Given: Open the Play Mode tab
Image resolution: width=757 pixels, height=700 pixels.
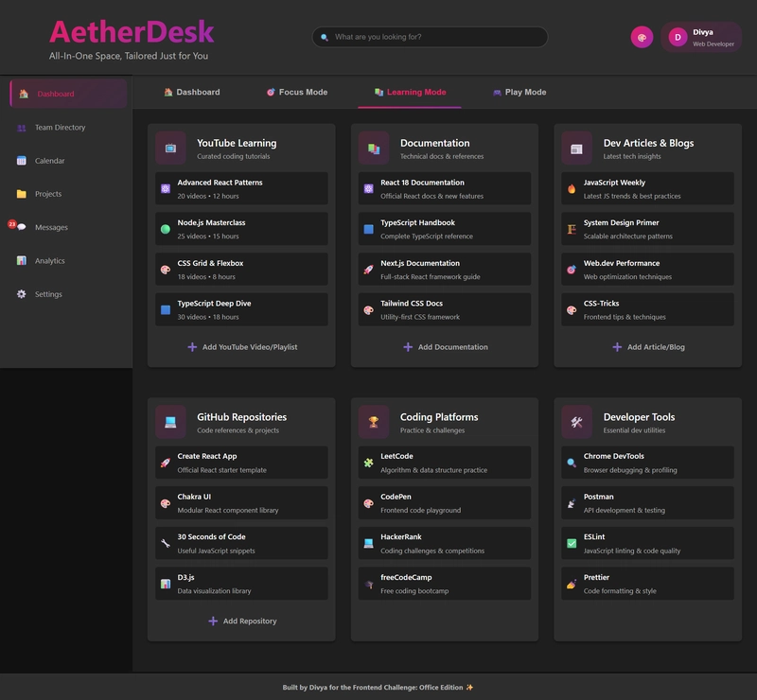Looking at the screenshot, I should click(x=519, y=92).
